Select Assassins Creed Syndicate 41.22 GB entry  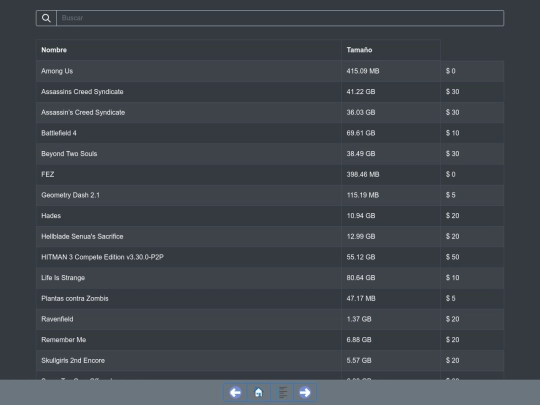[270, 92]
